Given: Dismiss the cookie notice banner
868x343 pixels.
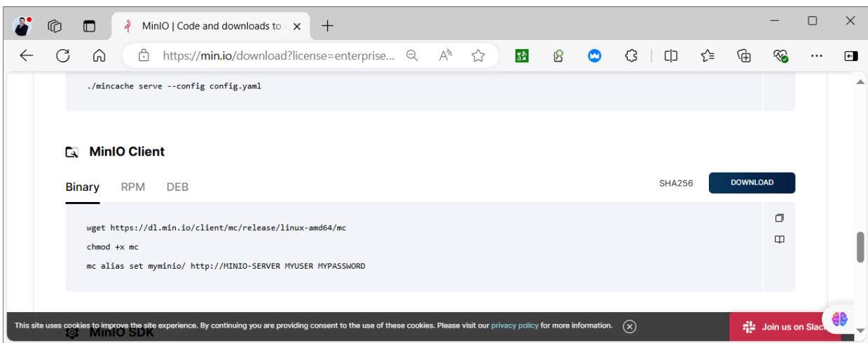Looking at the screenshot, I should coord(630,326).
